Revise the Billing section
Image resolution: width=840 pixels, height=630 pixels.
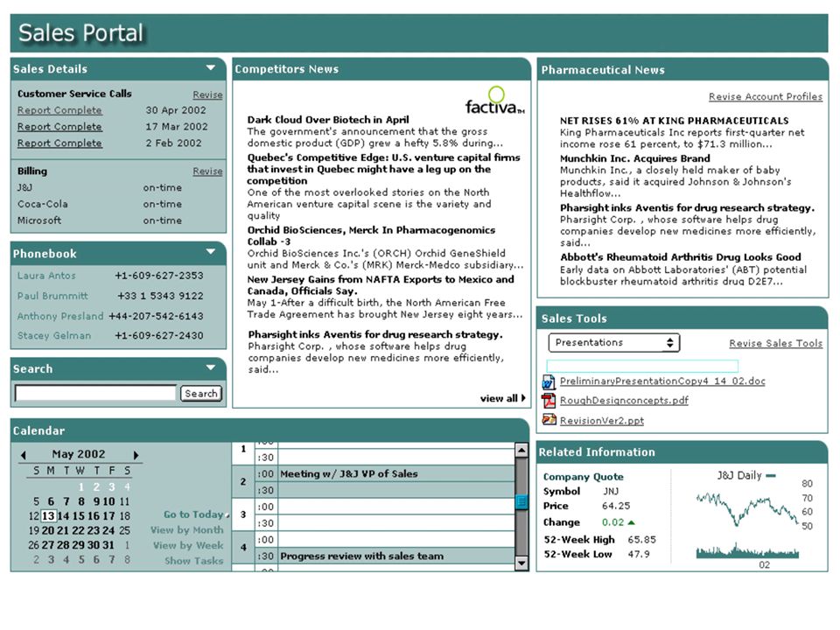[208, 171]
